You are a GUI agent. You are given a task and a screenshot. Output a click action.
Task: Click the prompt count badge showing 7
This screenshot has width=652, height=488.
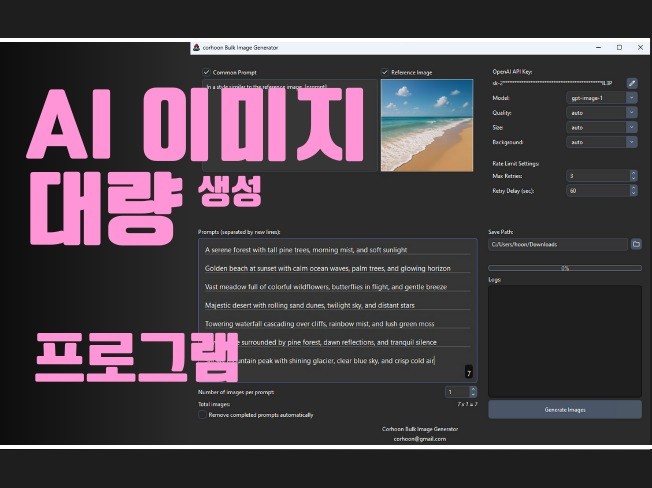point(469,372)
